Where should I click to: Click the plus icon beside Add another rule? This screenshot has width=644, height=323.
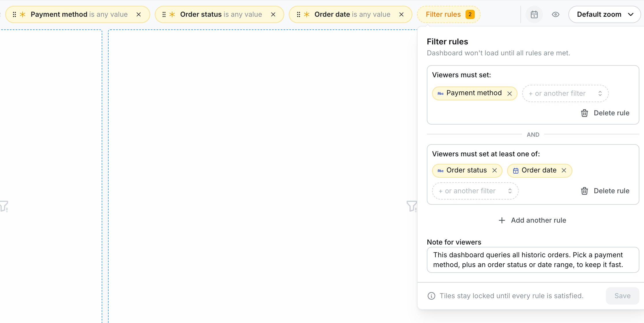(502, 220)
